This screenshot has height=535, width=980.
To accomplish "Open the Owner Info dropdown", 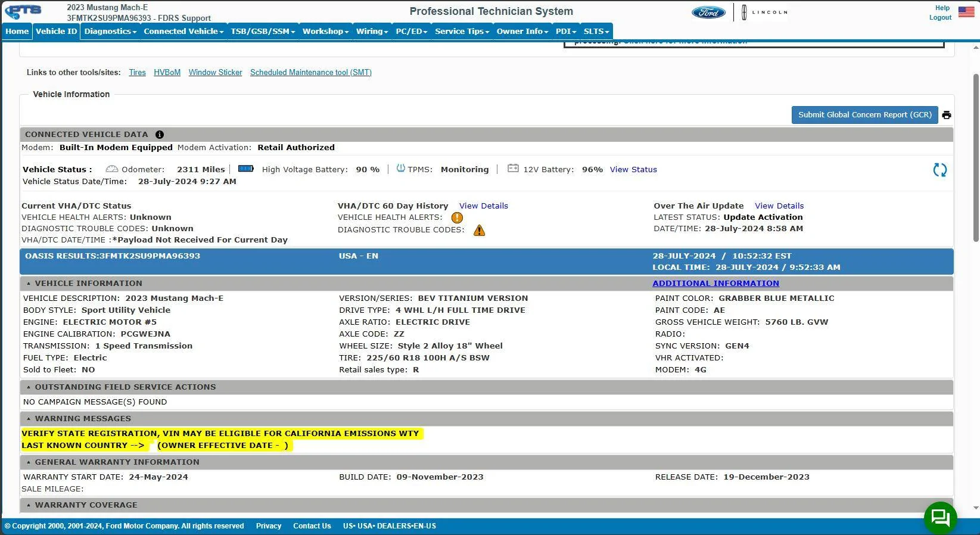I will tap(522, 32).
